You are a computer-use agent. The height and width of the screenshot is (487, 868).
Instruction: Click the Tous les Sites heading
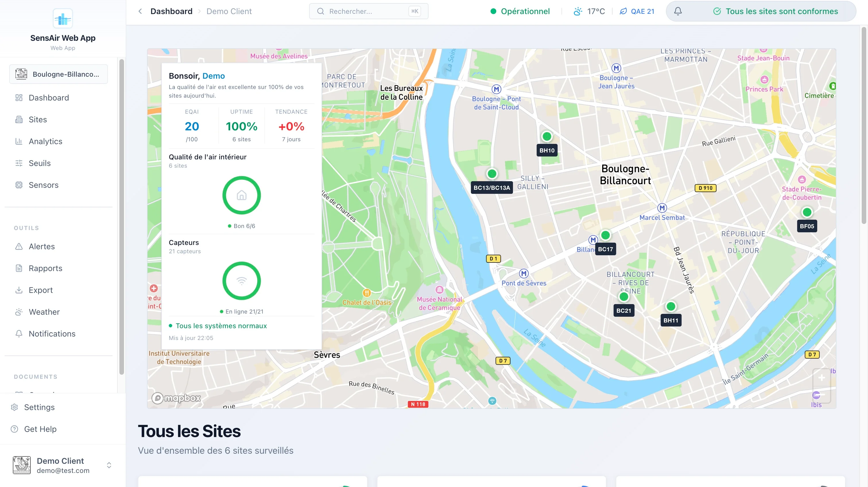coord(189,431)
